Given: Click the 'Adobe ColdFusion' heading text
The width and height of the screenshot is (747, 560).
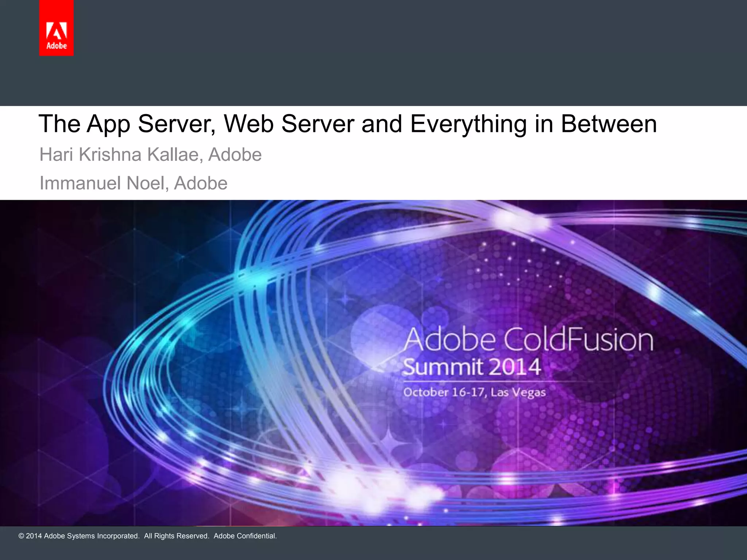Looking at the screenshot, I should pos(528,340).
